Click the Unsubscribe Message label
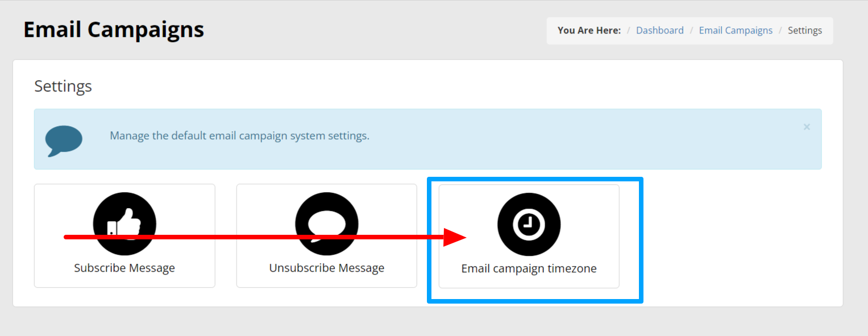 327,268
